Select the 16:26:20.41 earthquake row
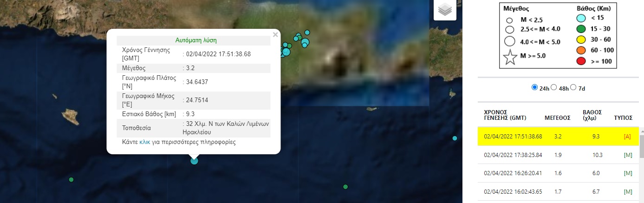The height and width of the screenshot is (203, 644). 558,173
